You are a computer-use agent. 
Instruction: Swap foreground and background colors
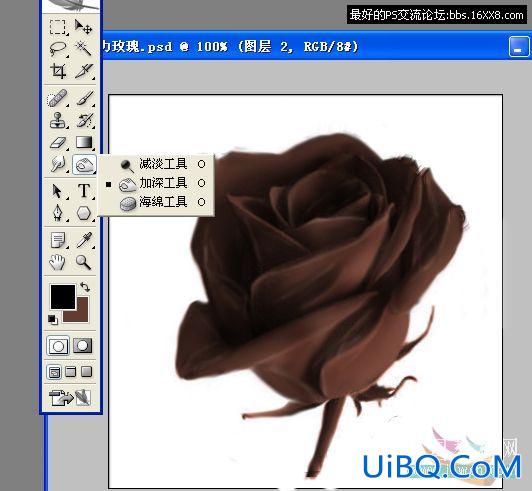point(85,287)
